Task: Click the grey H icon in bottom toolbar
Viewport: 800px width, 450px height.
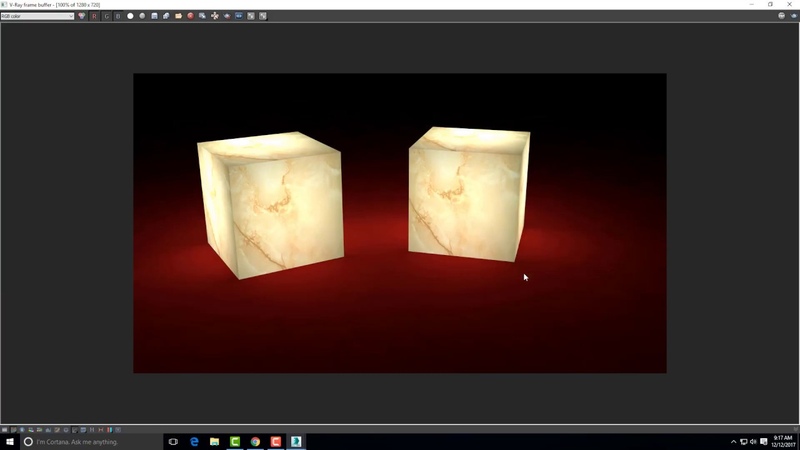Action: tap(92, 430)
